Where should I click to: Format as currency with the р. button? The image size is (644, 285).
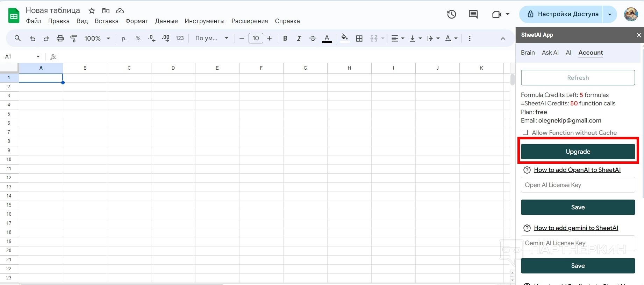(124, 39)
